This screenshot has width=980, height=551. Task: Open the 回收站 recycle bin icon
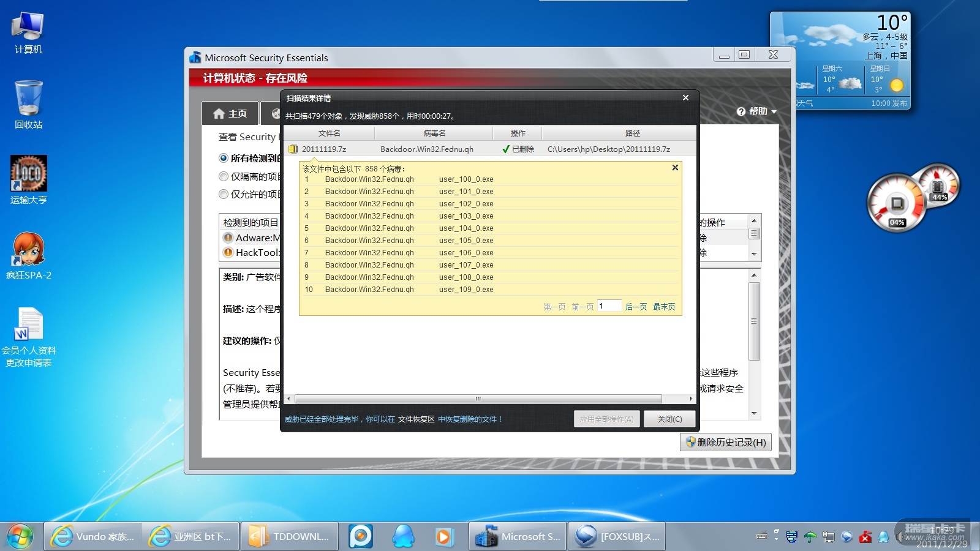pyautogui.click(x=28, y=105)
